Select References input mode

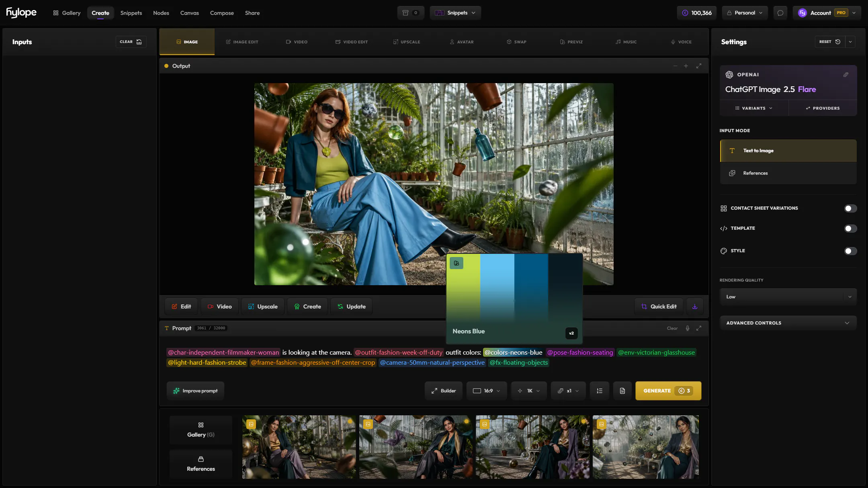[788, 173]
